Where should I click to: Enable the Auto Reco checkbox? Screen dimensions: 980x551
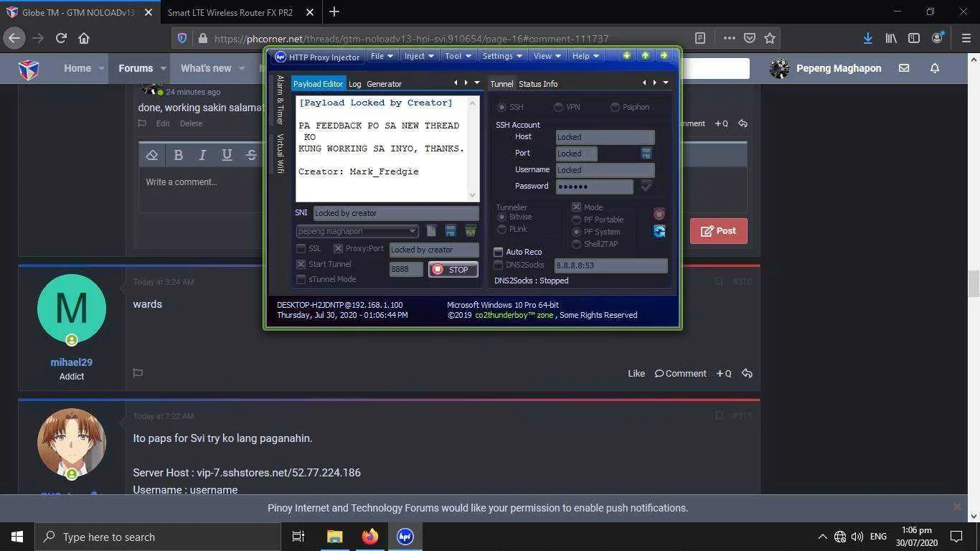pyautogui.click(x=498, y=252)
